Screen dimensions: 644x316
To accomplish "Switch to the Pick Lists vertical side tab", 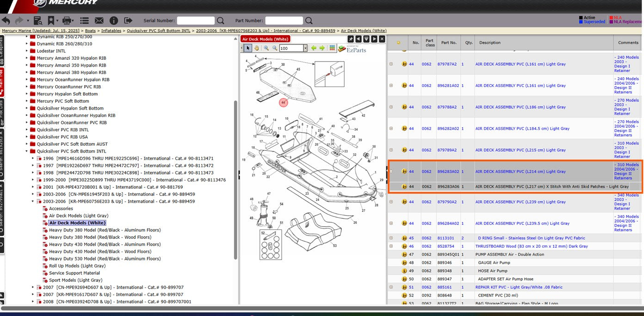I will (2, 112).
